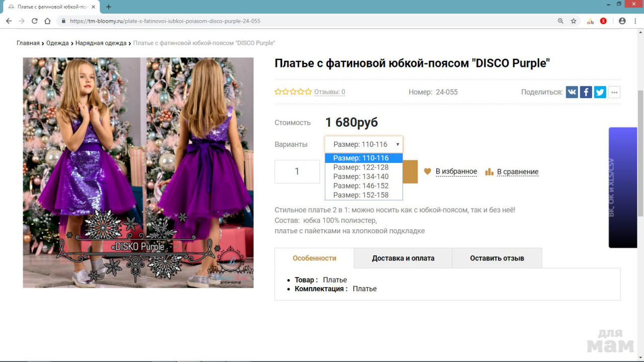This screenshot has height=362, width=644.
Task: Choose size option 122-128
Action: point(361,167)
